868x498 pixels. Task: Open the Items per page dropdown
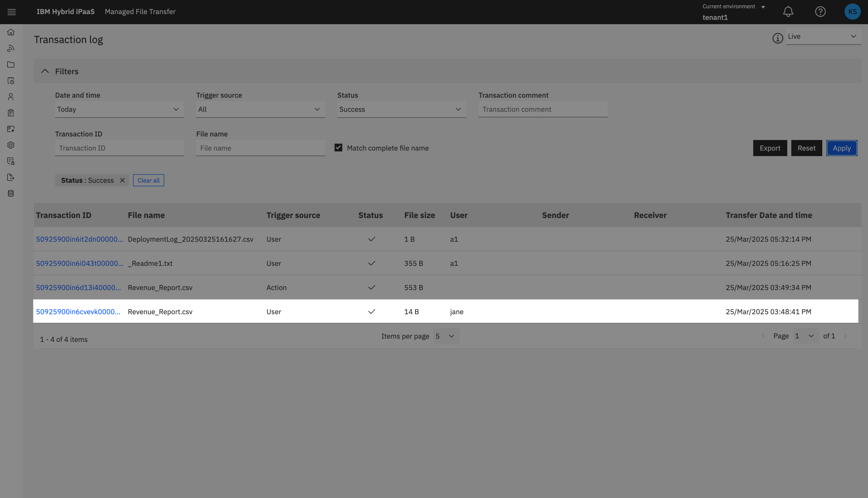[x=446, y=336]
